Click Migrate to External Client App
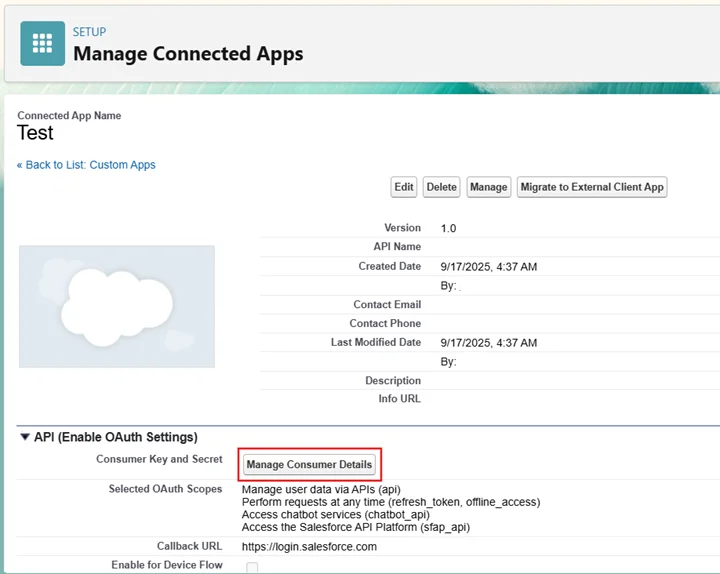720x574 pixels. [x=592, y=187]
